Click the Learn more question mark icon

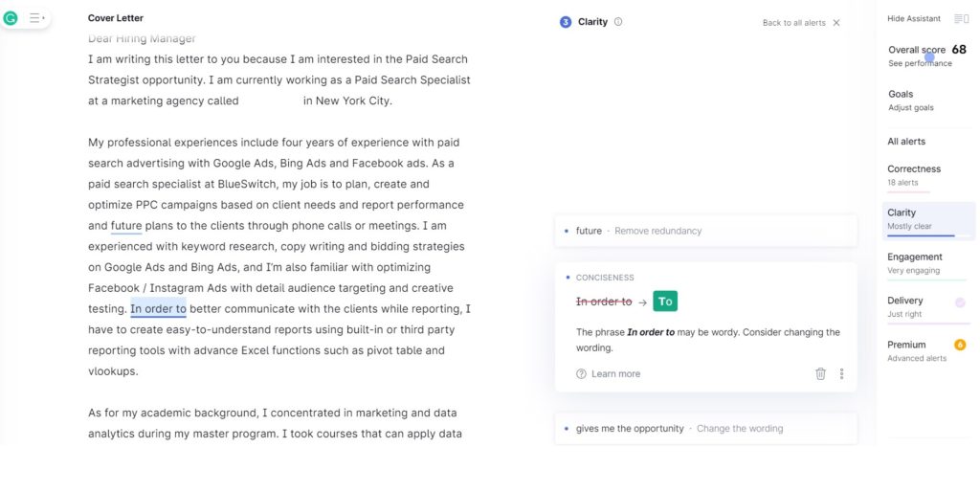581,374
